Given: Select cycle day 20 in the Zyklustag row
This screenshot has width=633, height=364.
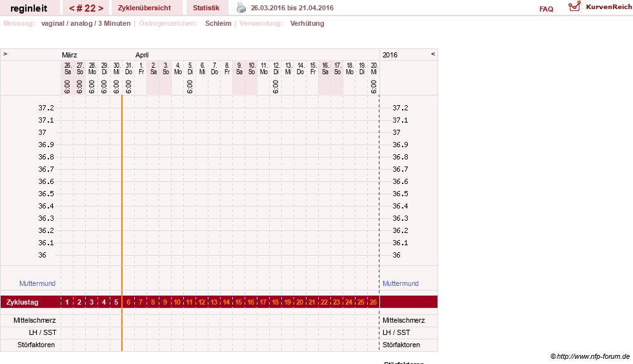Looking at the screenshot, I should click(x=299, y=302).
